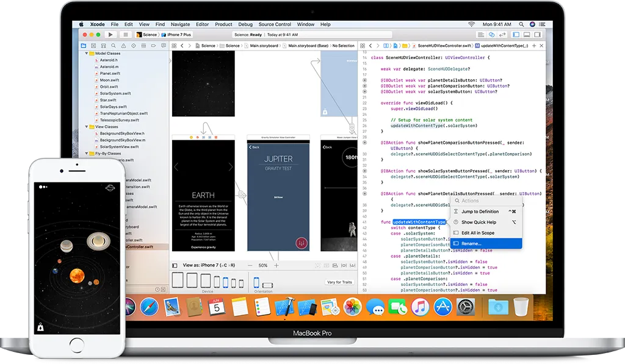The width and height of the screenshot is (625, 364).
Task: Open the Main.storyboard (Base) jump bar segment
Action: 305,46
